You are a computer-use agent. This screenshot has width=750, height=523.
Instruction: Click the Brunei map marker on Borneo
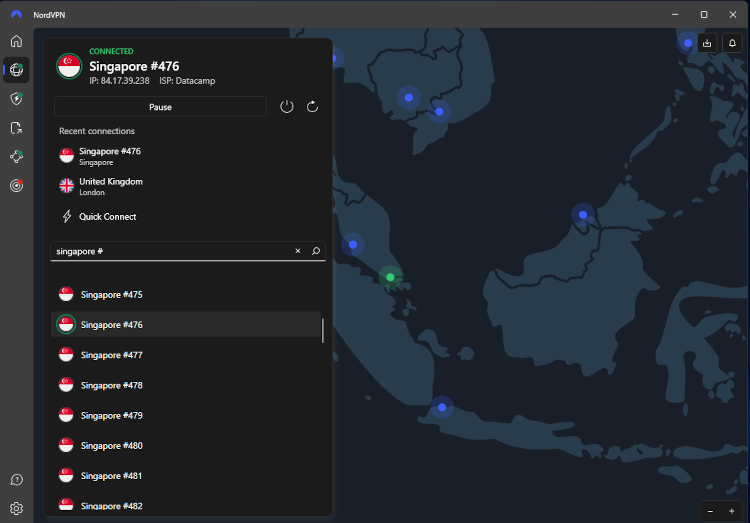coord(583,214)
